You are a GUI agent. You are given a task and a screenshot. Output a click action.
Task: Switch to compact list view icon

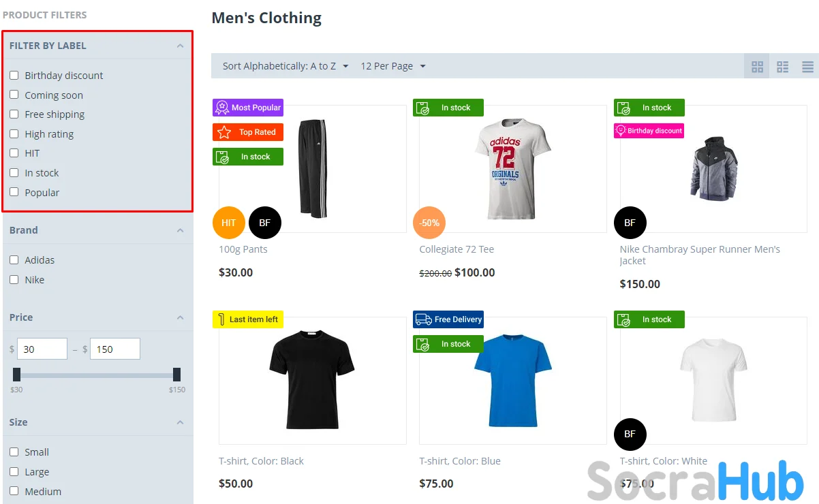click(782, 67)
